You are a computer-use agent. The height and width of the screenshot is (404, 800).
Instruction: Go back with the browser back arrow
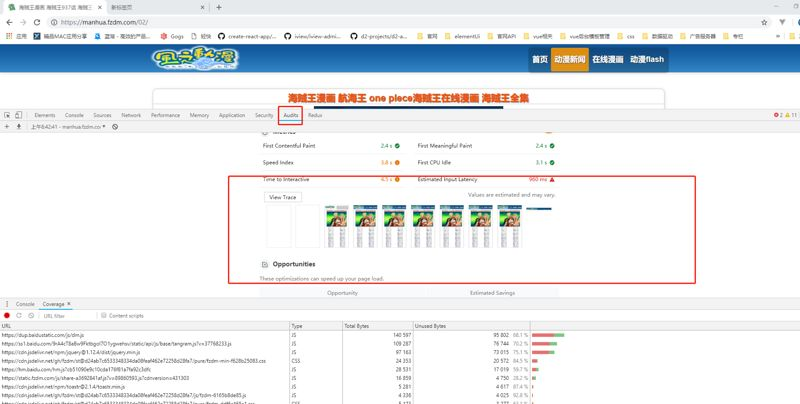[9, 22]
